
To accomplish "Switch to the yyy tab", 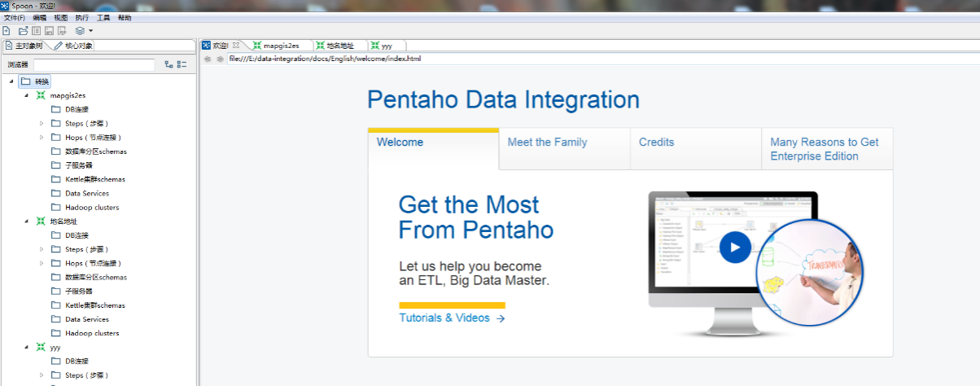I will (x=387, y=46).
